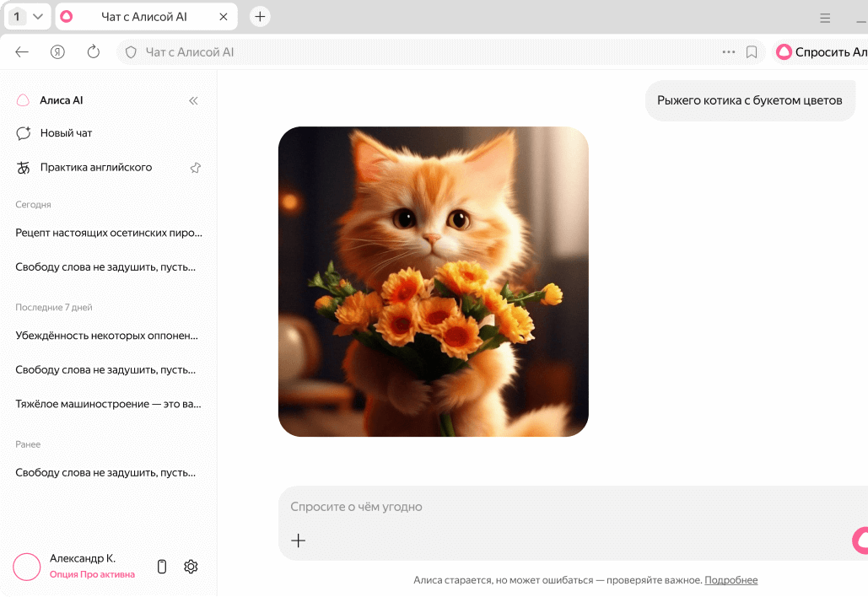Click Опция Про активна label

pos(93,574)
